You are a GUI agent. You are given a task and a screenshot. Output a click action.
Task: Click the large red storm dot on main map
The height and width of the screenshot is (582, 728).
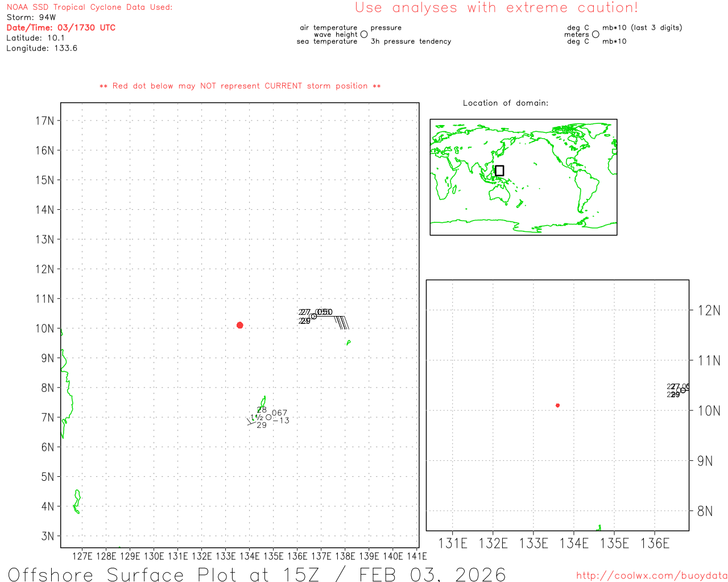239,325
